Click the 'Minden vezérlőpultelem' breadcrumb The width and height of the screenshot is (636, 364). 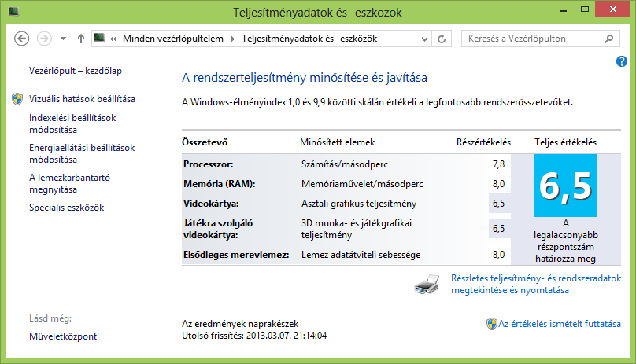point(173,39)
